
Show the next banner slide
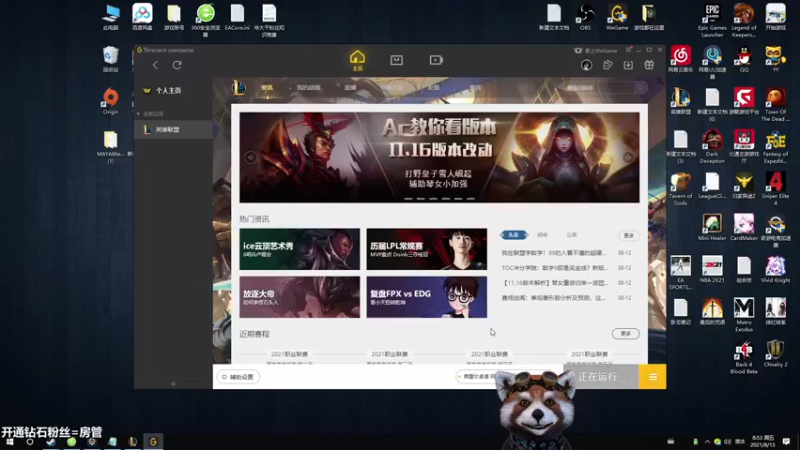(x=628, y=157)
